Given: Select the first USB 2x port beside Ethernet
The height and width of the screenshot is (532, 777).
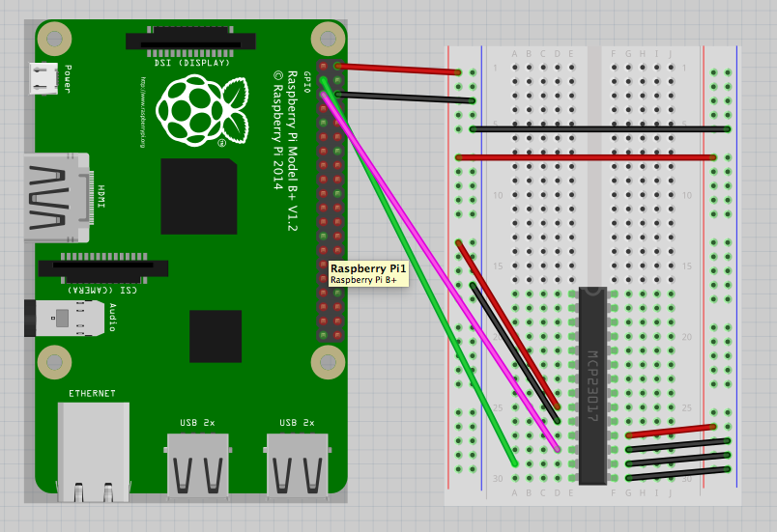Looking at the screenshot, I should (x=198, y=465).
